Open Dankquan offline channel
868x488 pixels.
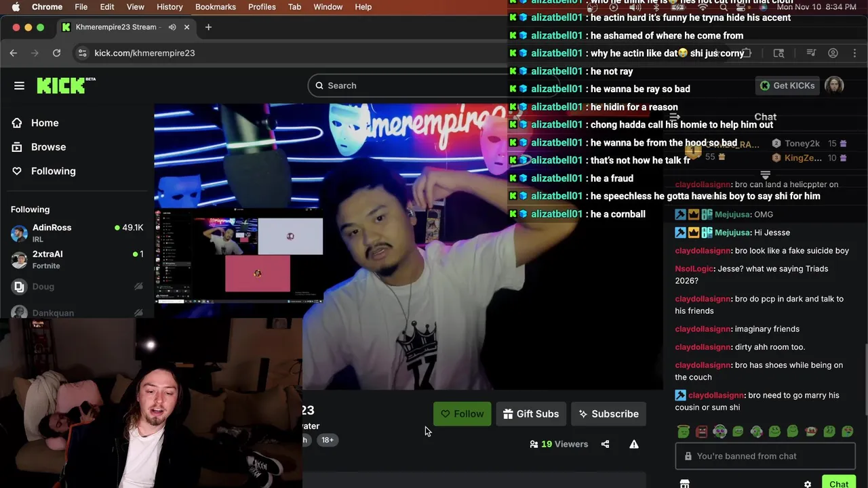[x=77, y=312]
